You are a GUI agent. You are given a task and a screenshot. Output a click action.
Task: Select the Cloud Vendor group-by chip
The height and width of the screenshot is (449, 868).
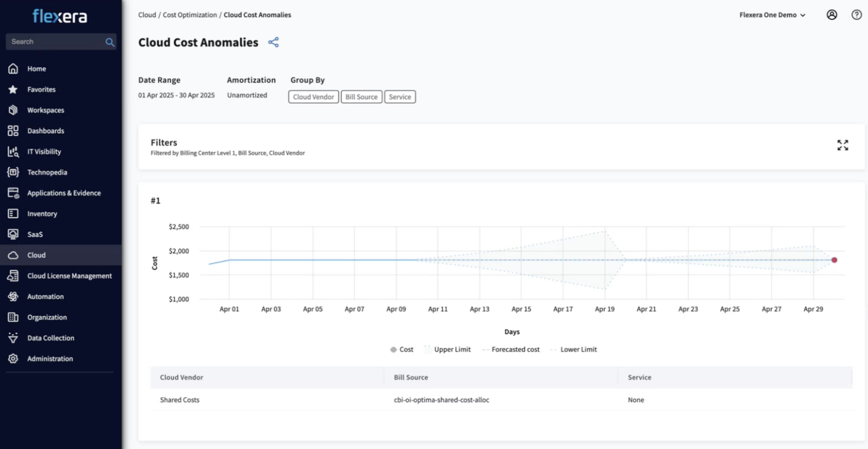(313, 97)
